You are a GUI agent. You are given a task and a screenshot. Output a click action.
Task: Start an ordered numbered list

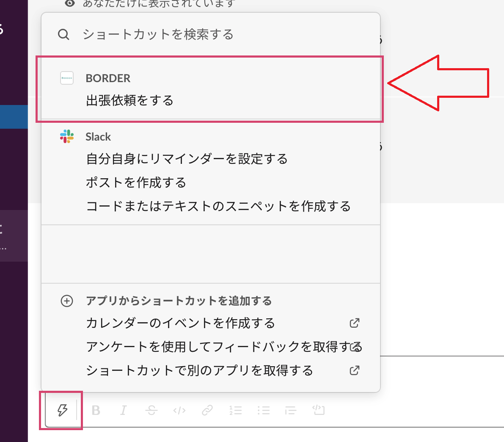pos(236,411)
